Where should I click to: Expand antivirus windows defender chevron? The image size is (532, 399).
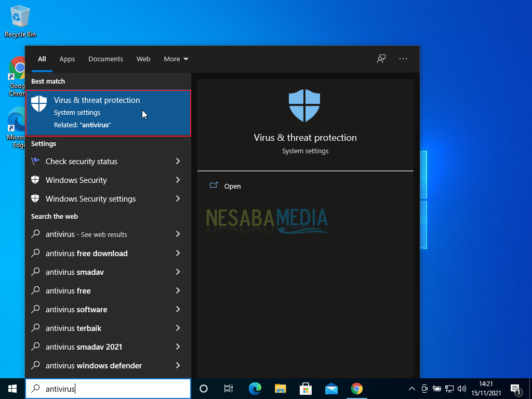178,365
